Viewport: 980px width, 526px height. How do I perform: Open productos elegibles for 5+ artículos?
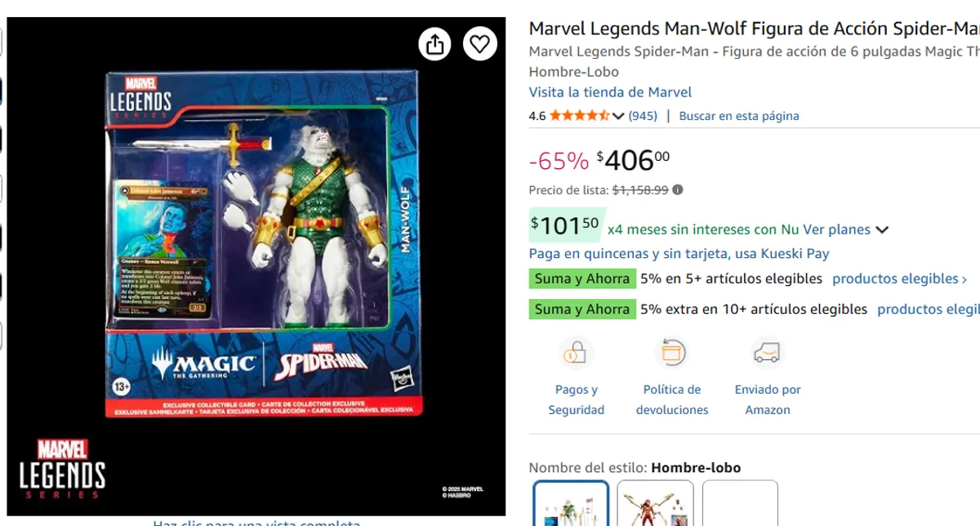(x=899, y=279)
